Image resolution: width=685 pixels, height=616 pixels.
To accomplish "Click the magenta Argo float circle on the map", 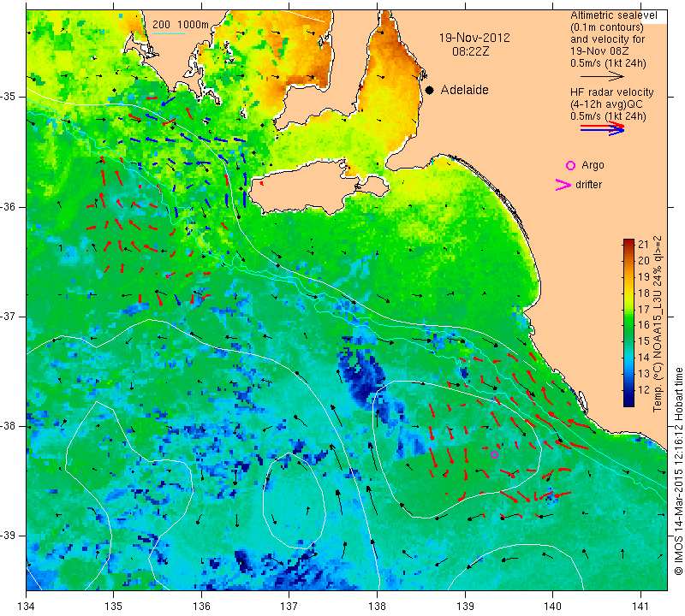I will pos(495,454).
